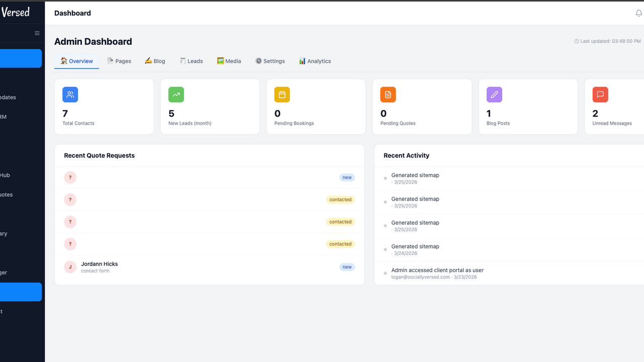Screen dimensions: 644x362
Task: Open the Pending Quotes card
Action: pyautogui.click(x=422, y=107)
